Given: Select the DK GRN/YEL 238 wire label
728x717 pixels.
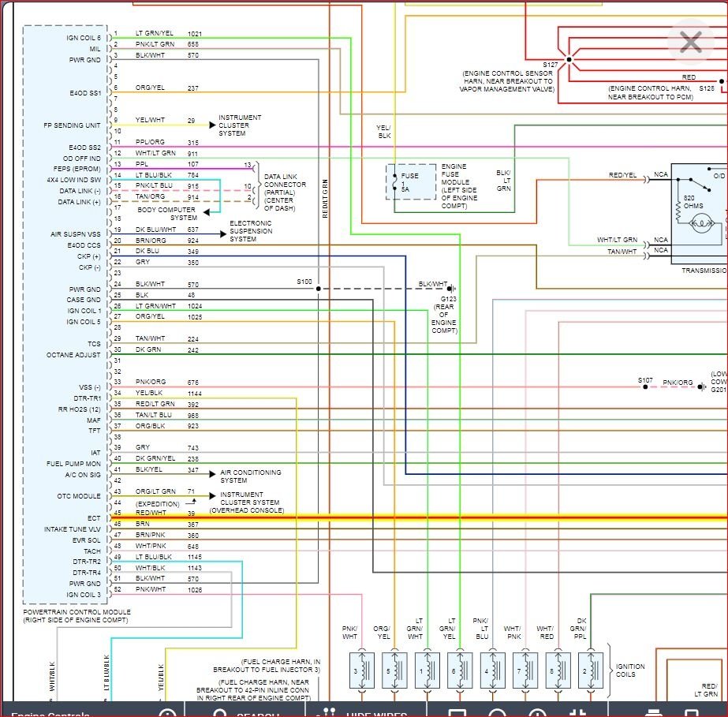Looking at the screenshot, I should coord(166,458).
